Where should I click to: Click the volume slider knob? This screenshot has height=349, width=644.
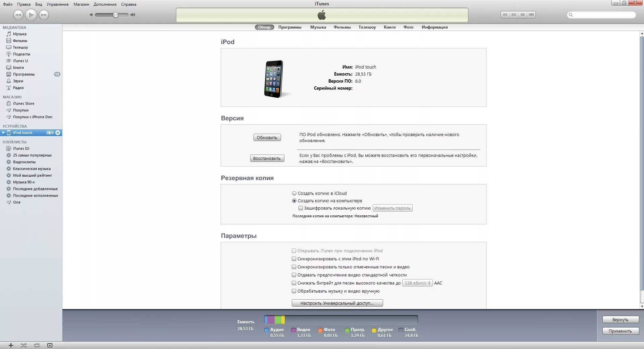pyautogui.click(x=116, y=15)
